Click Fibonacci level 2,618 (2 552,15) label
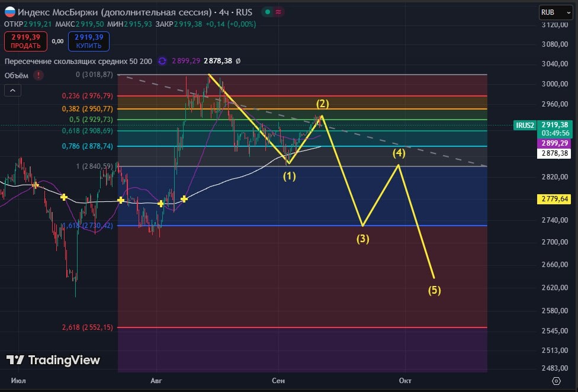578x392 pixels. click(88, 327)
